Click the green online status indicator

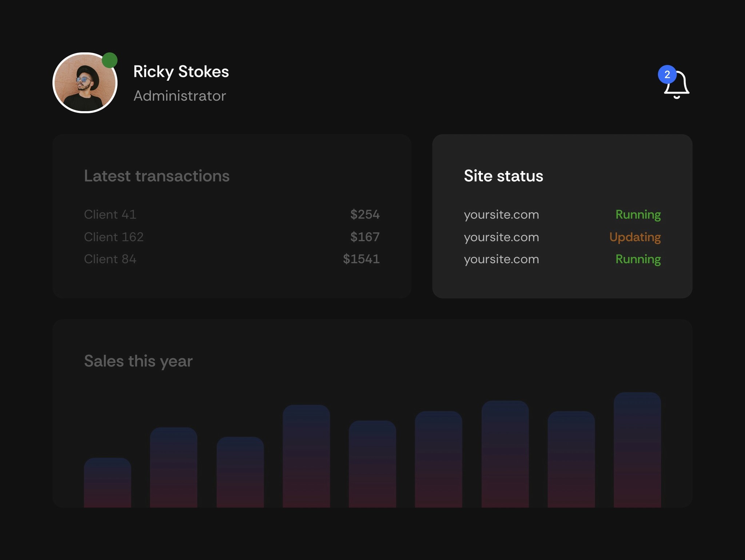click(x=110, y=59)
